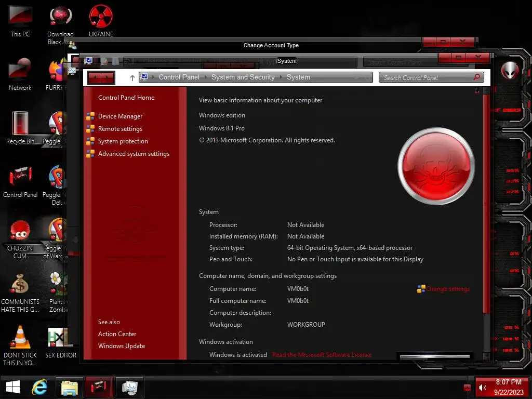Click the back navigation arrow
Image resolution: width=532 pixels, height=399 pixels.
point(95,78)
